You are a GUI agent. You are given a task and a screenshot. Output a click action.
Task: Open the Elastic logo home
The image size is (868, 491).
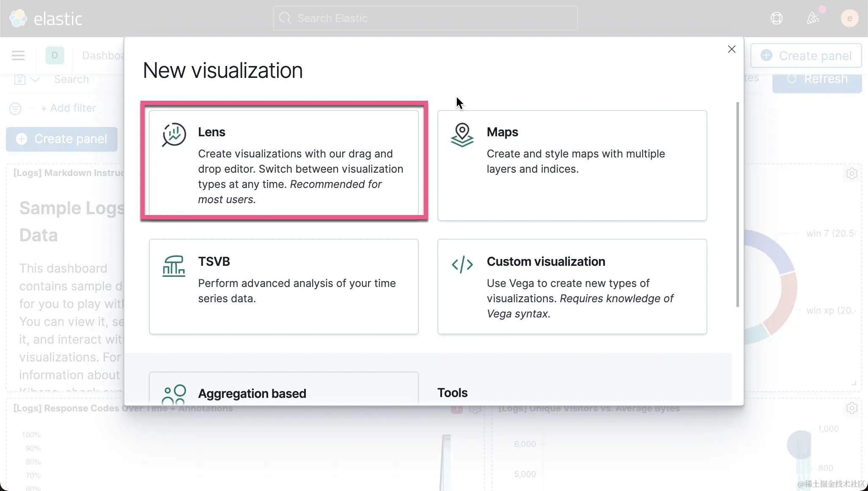(x=46, y=18)
